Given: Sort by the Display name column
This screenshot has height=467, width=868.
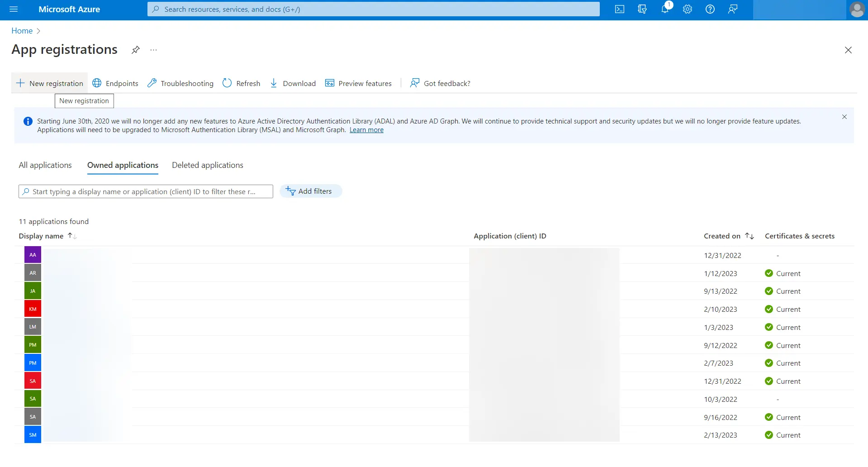Looking at the screenshot, I should (47, 236).
